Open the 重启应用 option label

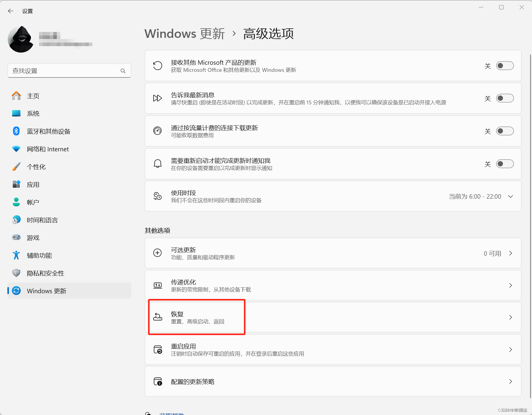point(183,346)
